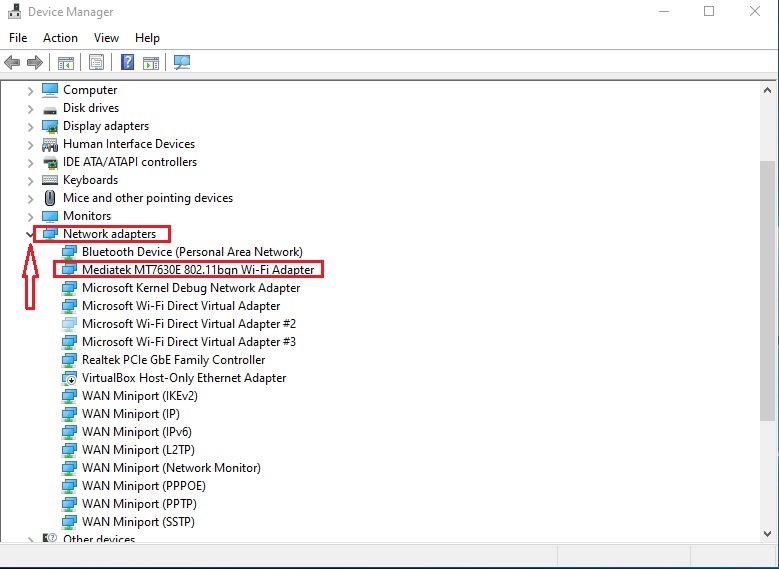Open Help via blue question mark icon

point(128,62)
